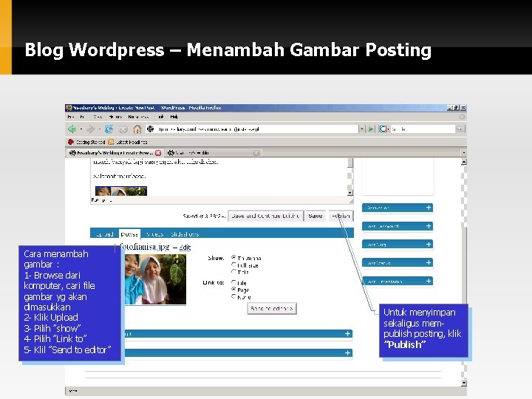Screen dimensions: 532x399
Task: Switch to the Videos tab
Action: [154, 234]
